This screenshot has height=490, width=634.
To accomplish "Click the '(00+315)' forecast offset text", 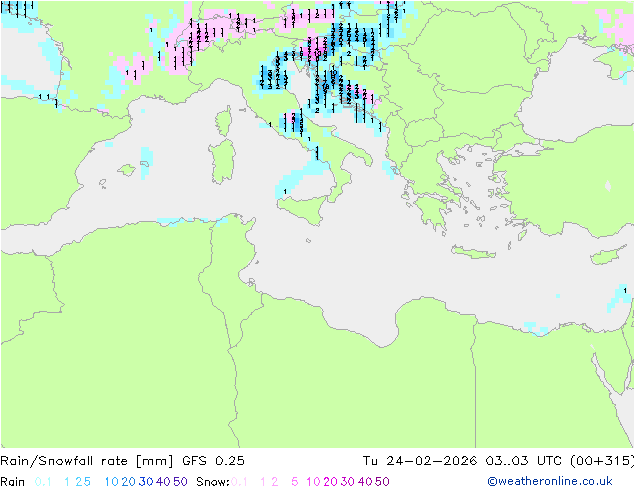I will (602, 461).
